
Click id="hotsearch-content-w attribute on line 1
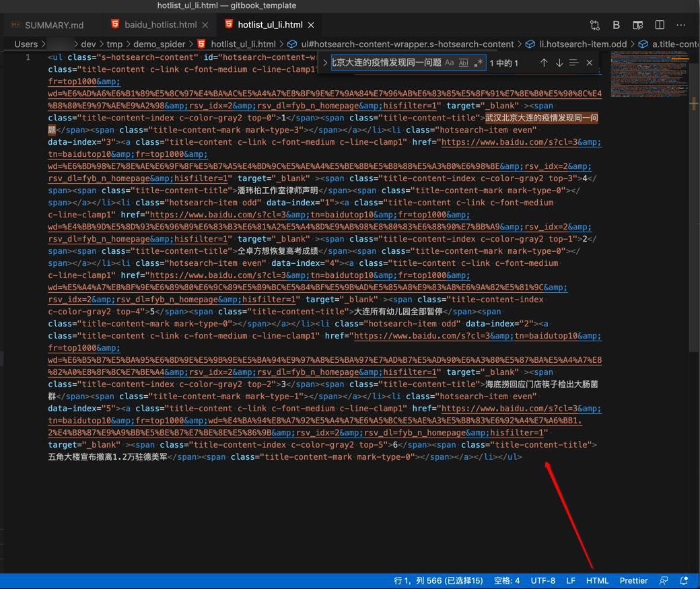260,57
